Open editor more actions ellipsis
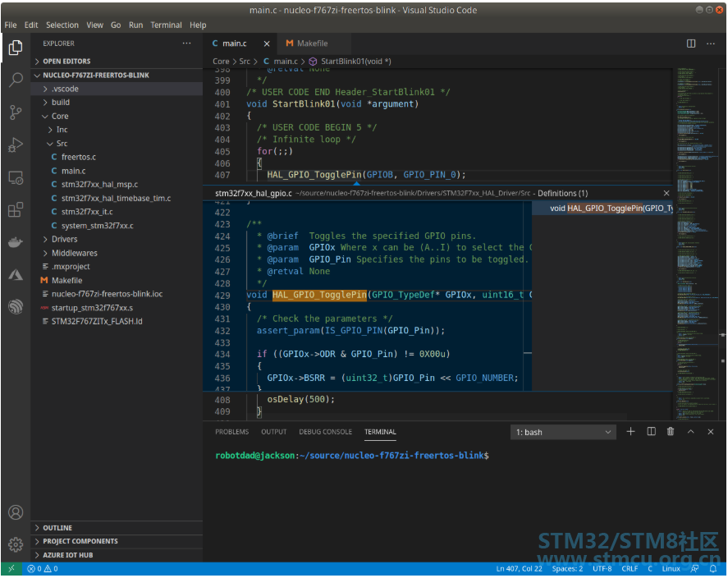 711,44
